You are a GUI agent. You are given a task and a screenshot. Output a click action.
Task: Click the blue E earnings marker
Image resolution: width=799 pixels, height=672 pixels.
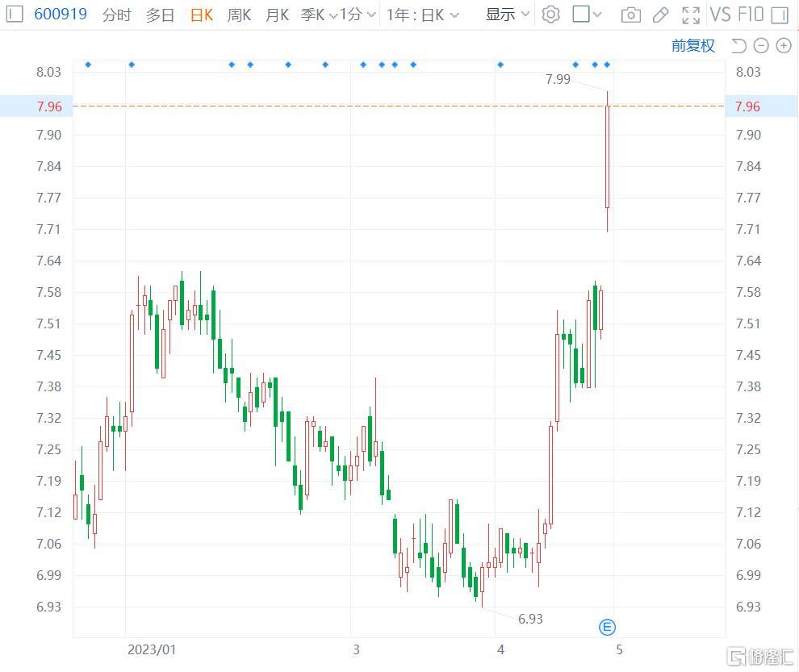(x=607, y=627)
